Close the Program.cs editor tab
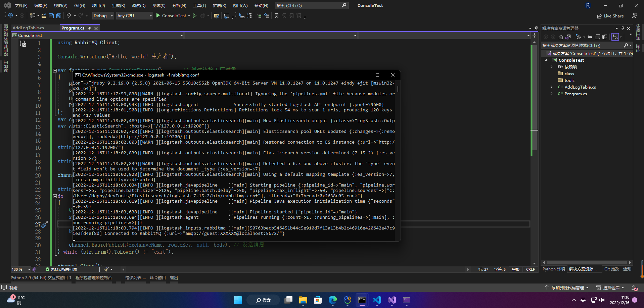 [96, 28]
